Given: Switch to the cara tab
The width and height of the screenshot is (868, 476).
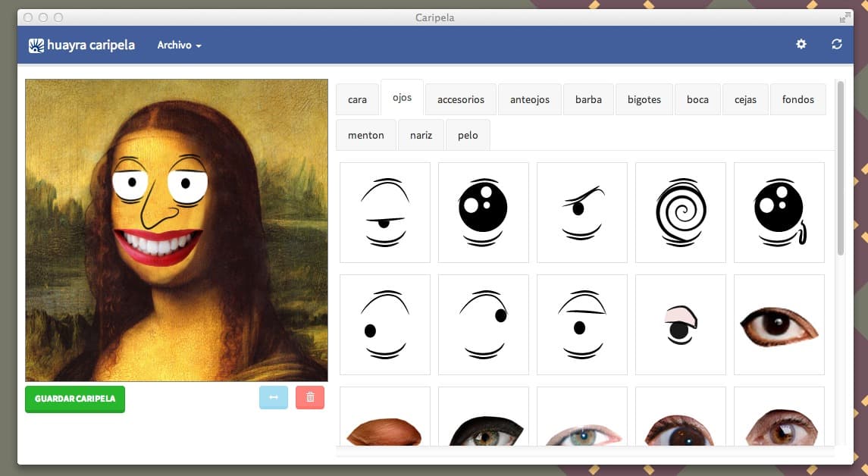Looking at the screenshot, I should [357, 99].
